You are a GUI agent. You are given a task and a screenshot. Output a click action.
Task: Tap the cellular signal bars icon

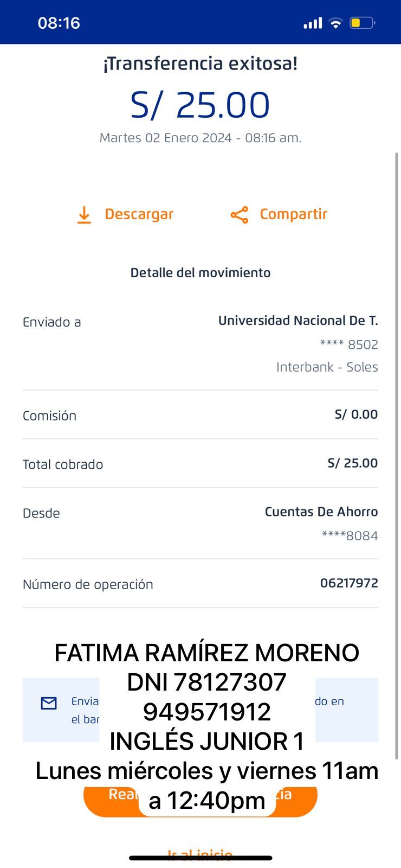(x=313, y=23)
